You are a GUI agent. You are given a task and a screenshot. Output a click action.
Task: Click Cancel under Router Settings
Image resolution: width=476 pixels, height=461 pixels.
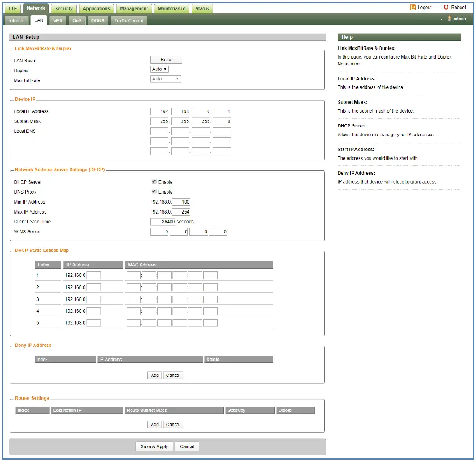(173, 425)
